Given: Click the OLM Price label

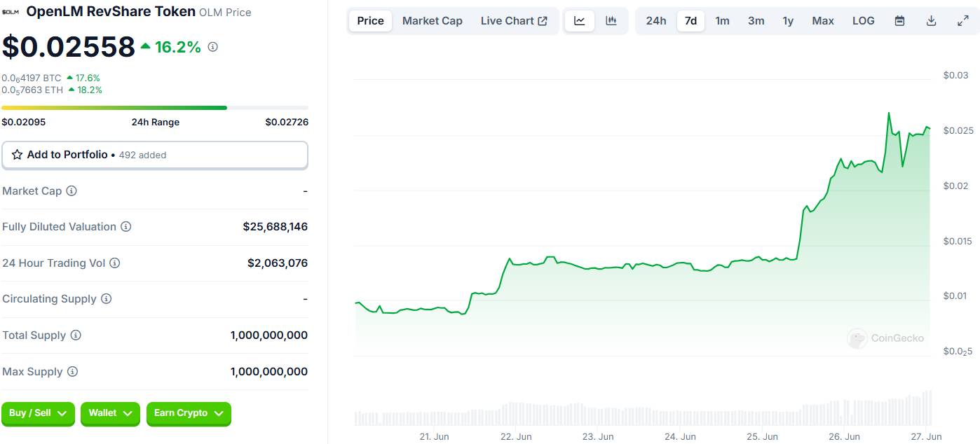Looking at the screenshot, I should pos(225,13).
